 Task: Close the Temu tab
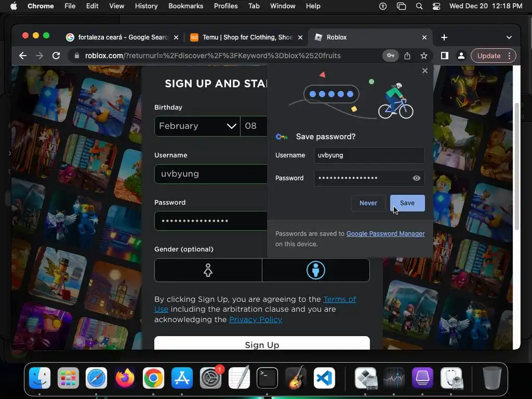[x=300, y=37]
